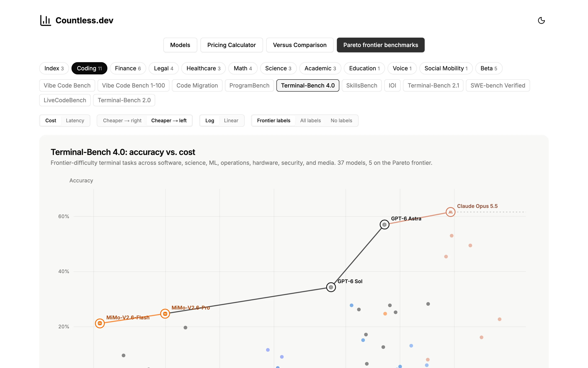
Task: Choose Linear scale
Action: click(231, 120)
